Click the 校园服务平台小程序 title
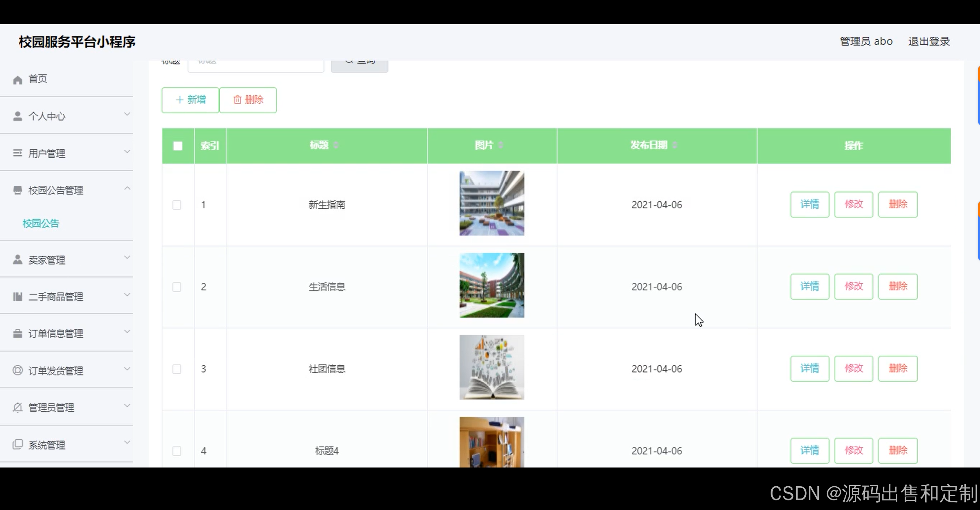The height and width of the screenshot is (510, 980). [77, 42]
